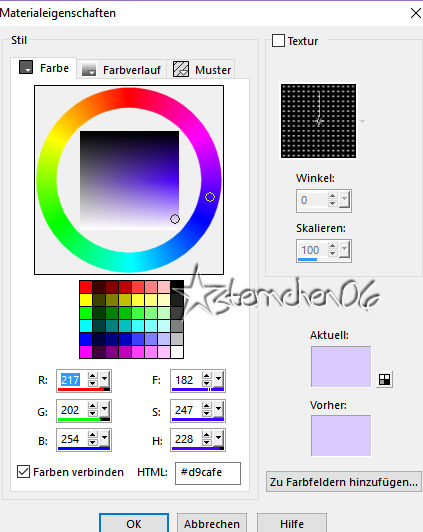Uncheck Farben verbinden
The height and width of the screenshot is (532, 423).
pos(23,472)
